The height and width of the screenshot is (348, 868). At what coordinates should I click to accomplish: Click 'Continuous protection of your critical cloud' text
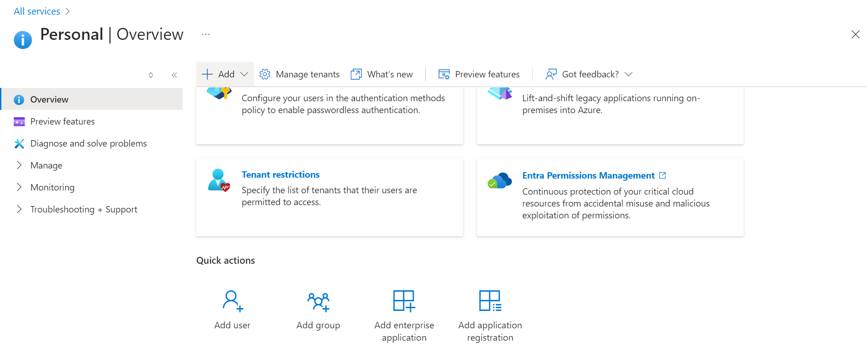(x=616, y=203)
